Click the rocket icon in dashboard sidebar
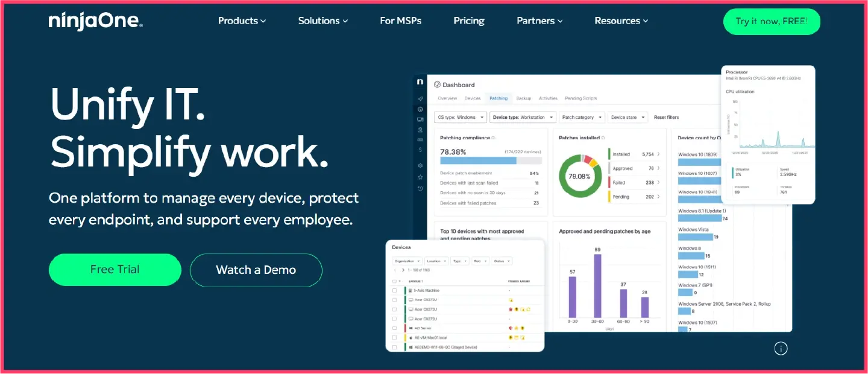Image resolution: width=868 pixels, height=374 pixels. pos(420,99)
